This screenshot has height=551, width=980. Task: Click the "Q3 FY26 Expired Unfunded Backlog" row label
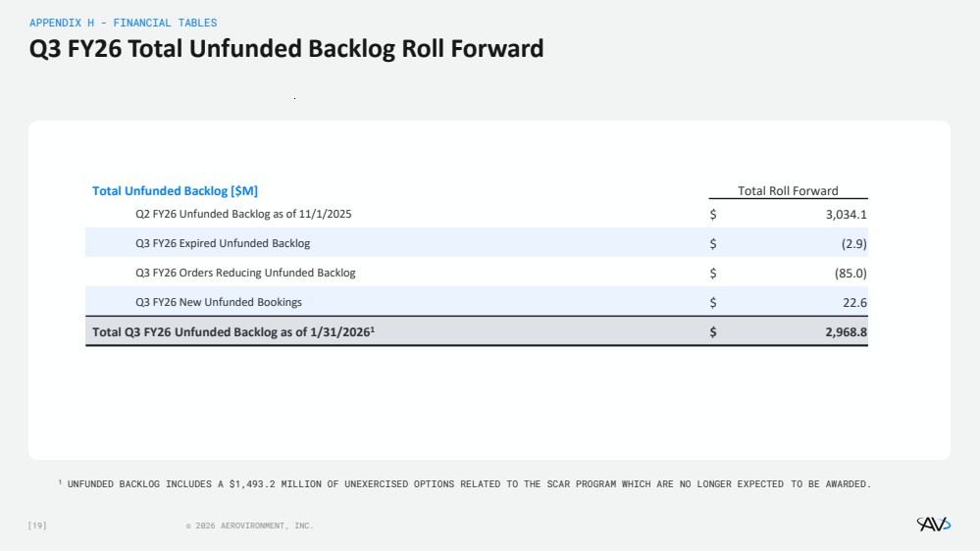click(x=223, y=243)
